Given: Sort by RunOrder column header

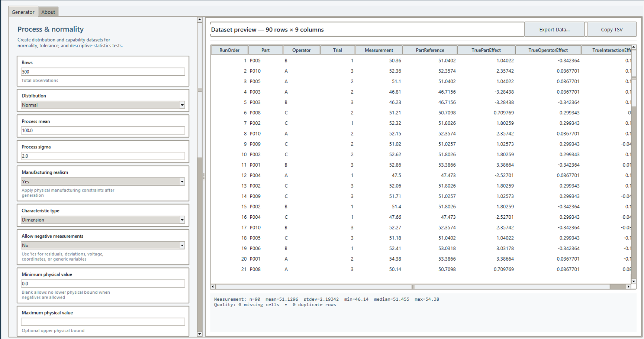Looking at the screenshot, I should (229, 50).
